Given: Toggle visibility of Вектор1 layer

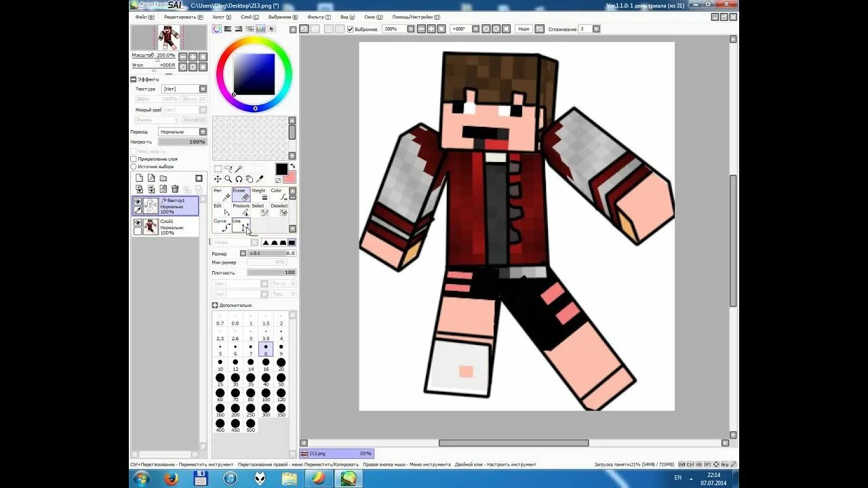Looking at the screenshot, I should click(138, 202).
